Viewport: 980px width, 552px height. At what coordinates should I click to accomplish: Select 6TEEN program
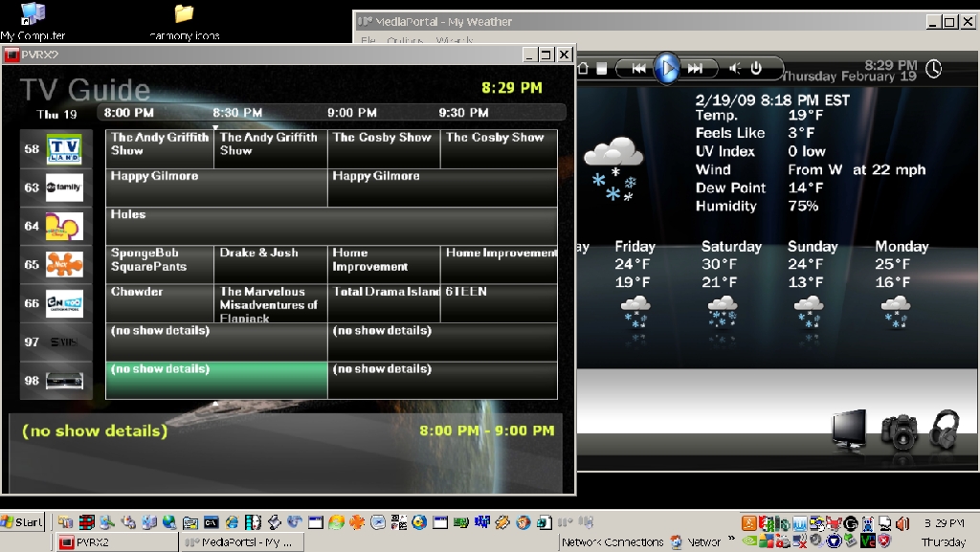[499, 303]
